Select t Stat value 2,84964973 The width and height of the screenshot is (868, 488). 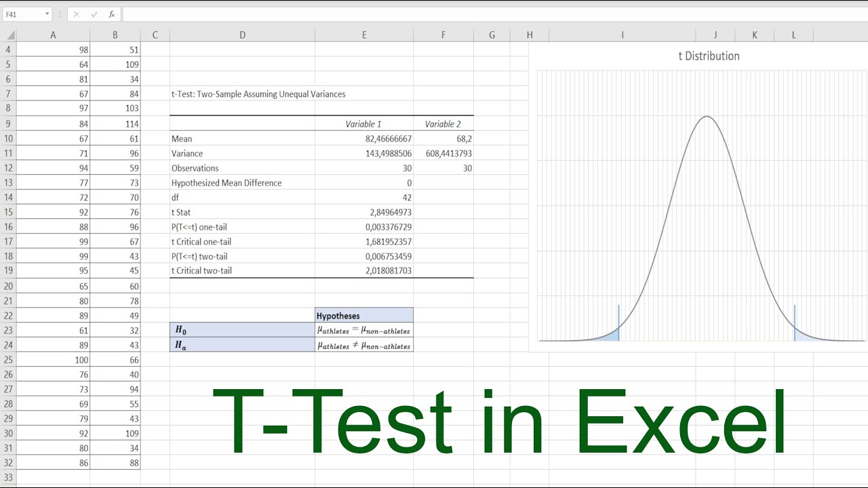click(x=364, y=212)
